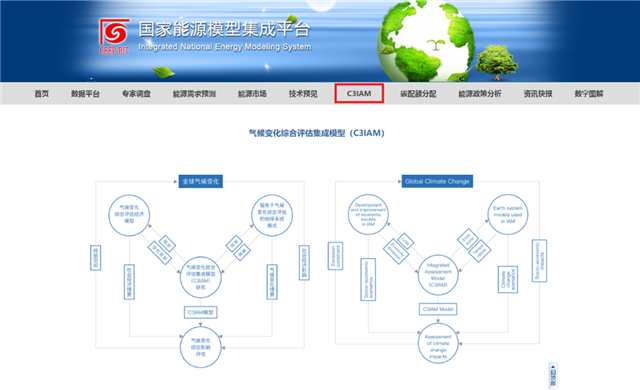Image resolution: width=640 pixels, height=390 pixels.
Task: Go to 能源政策分析 menu item
Action: tap(480, 94)
